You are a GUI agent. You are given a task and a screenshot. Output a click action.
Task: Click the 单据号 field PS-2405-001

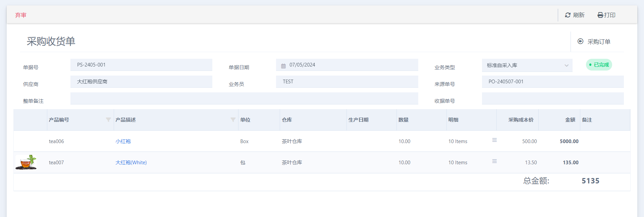coord(141,65)
